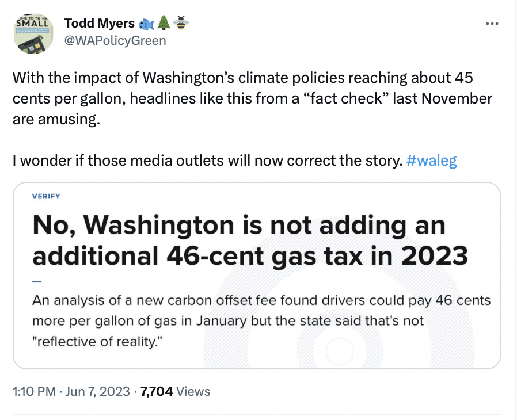Open Todd Myers display name profile link

100,24
